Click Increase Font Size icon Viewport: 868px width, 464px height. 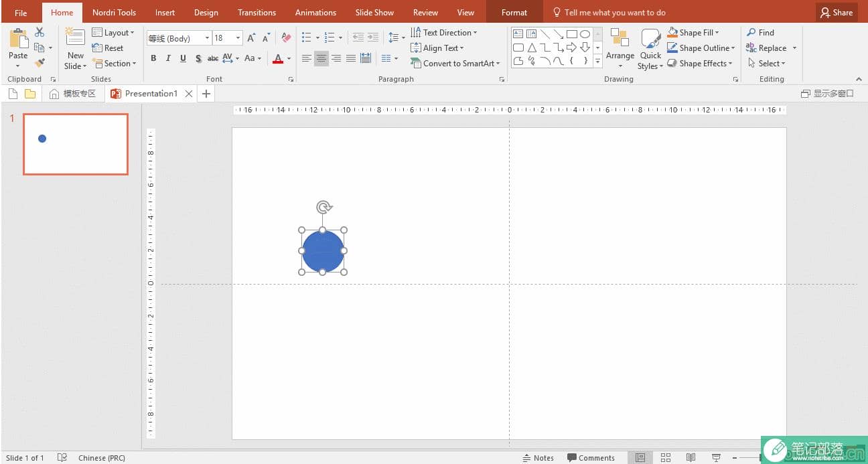pyautogui.click(x=251, y=38)
